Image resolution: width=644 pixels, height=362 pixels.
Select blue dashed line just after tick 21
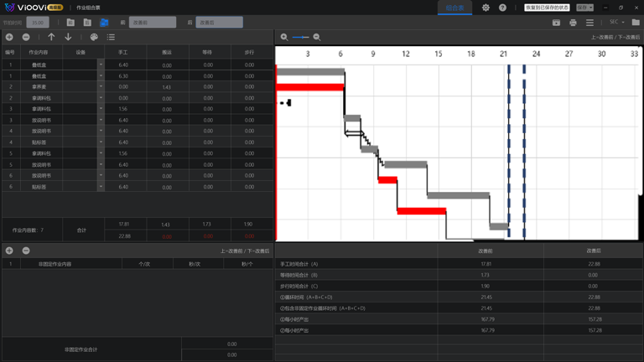[x=509, y=151]
